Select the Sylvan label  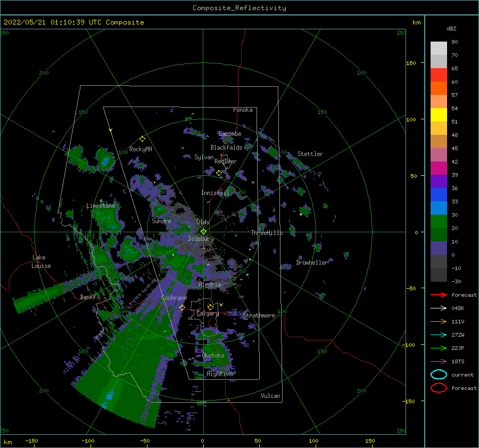pyautogui.click(x=204, y=157)
